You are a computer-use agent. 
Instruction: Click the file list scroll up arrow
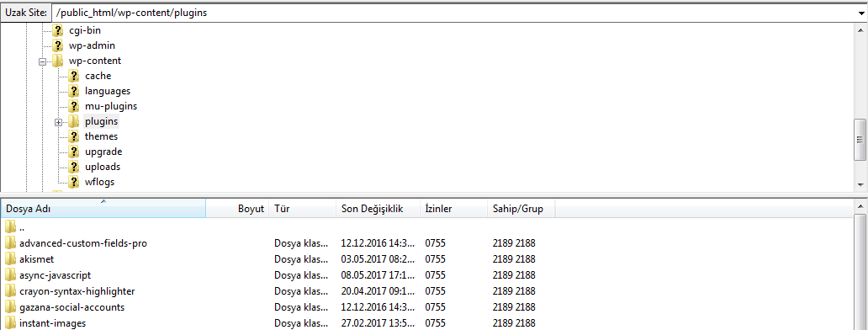(x=860, y=206)
